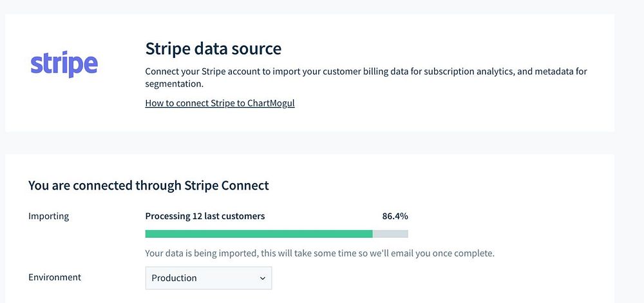Click the Your data is being imported notice

click(x=319, y=253)
